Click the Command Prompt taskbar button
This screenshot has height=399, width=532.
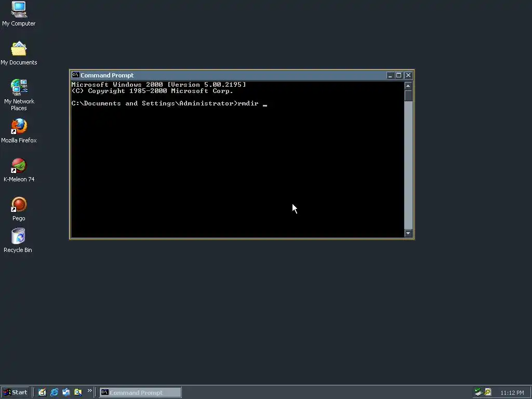140,393
